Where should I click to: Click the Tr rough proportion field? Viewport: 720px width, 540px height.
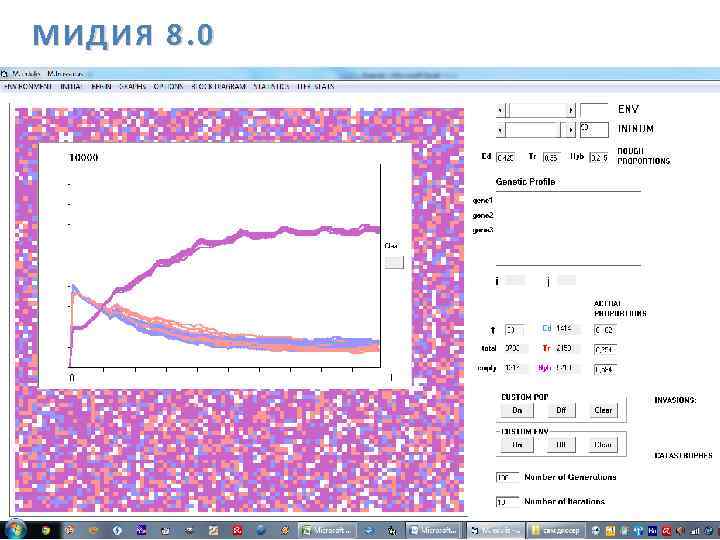pos(551,158)
